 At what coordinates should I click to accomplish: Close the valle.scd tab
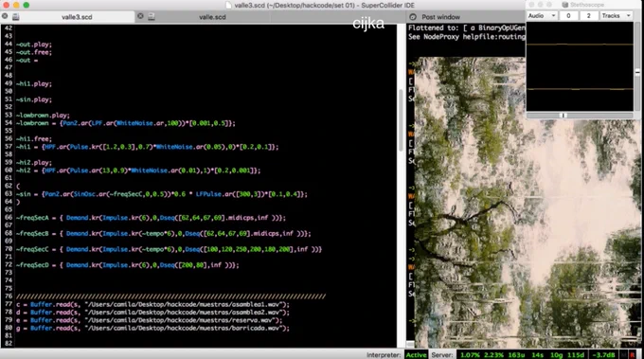(x=140, y=16)
